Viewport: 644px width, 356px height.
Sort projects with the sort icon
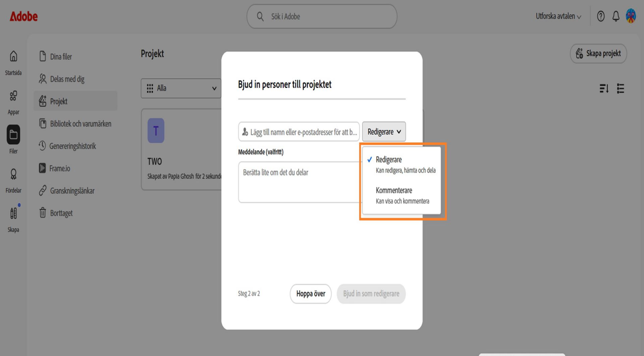tap(604, 89)
